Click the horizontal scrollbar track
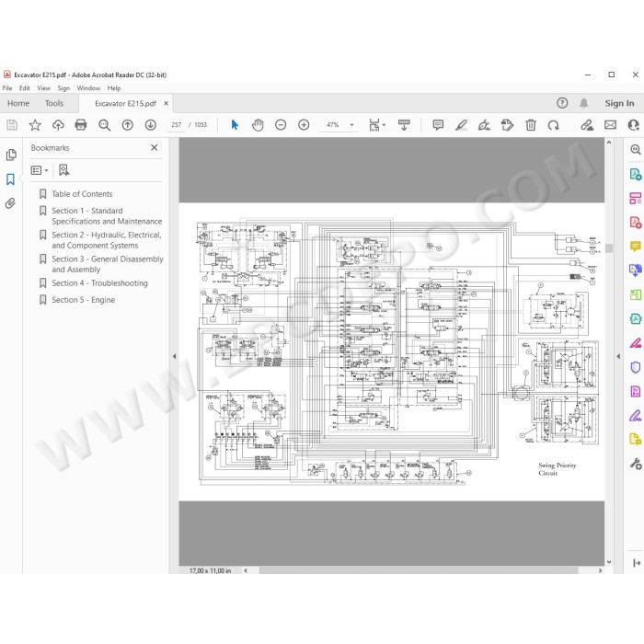The width and height of the screenshot is (644, 644). 423,570
